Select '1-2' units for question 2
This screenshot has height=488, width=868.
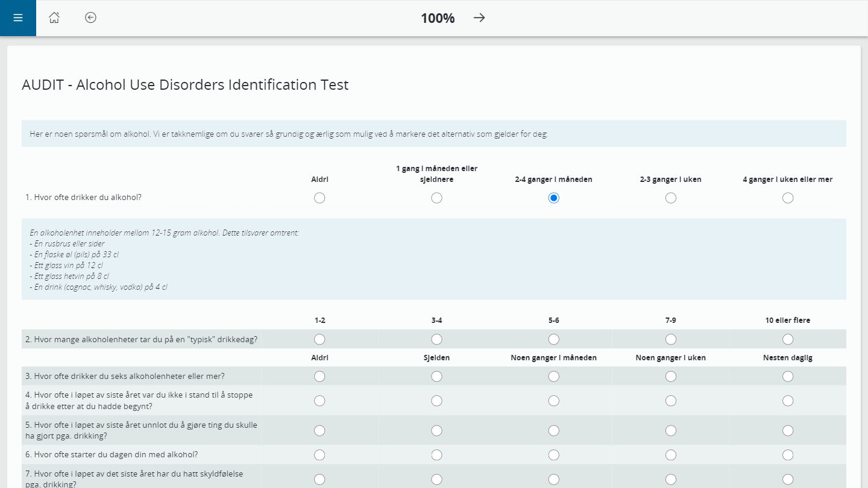tap(319, 339)
